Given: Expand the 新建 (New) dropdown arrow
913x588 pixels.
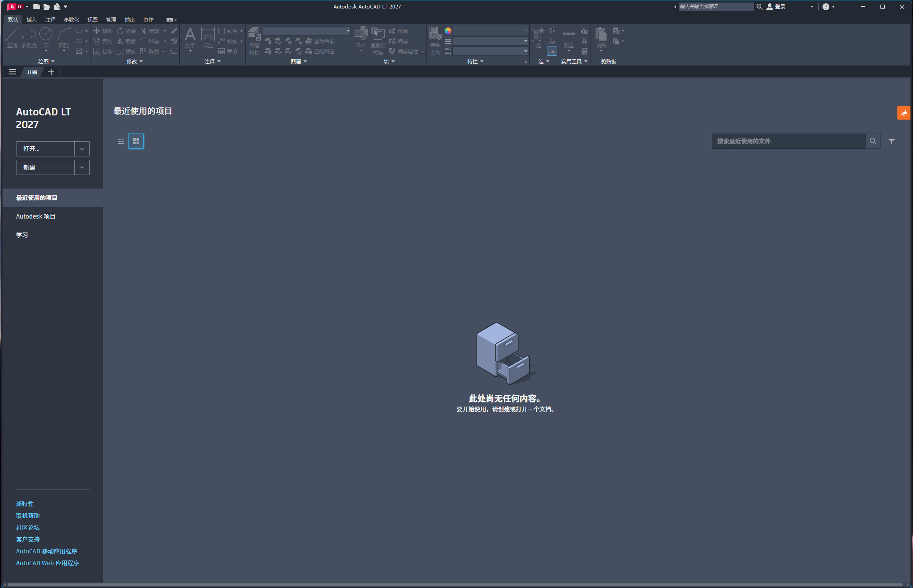Looking at the screenshot, I should [82, 167].
